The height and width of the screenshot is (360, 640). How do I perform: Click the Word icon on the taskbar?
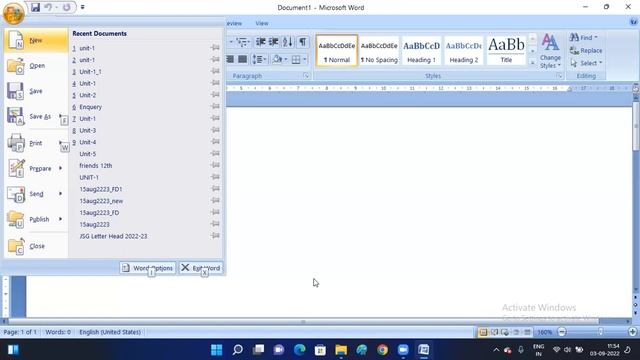pos(424,350)
